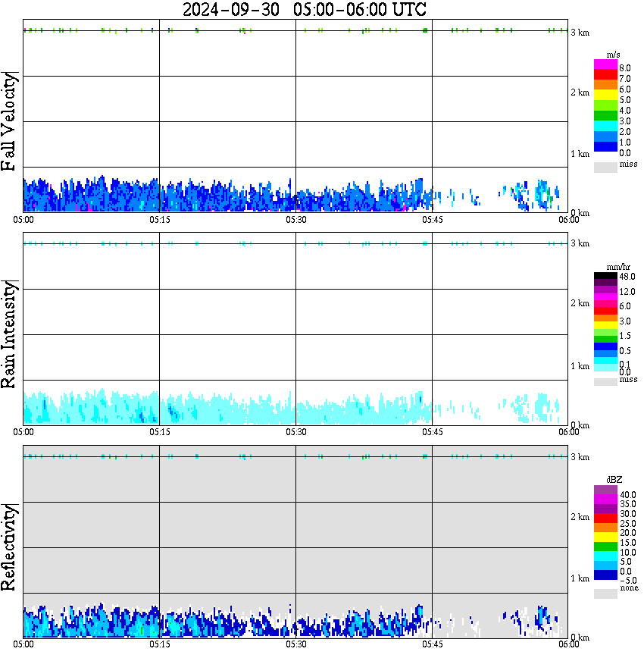Select the -5.0 dBZ dark blue legend swatch
The image size is (644, 658).
pyautogui.click(x=605, y=576)
